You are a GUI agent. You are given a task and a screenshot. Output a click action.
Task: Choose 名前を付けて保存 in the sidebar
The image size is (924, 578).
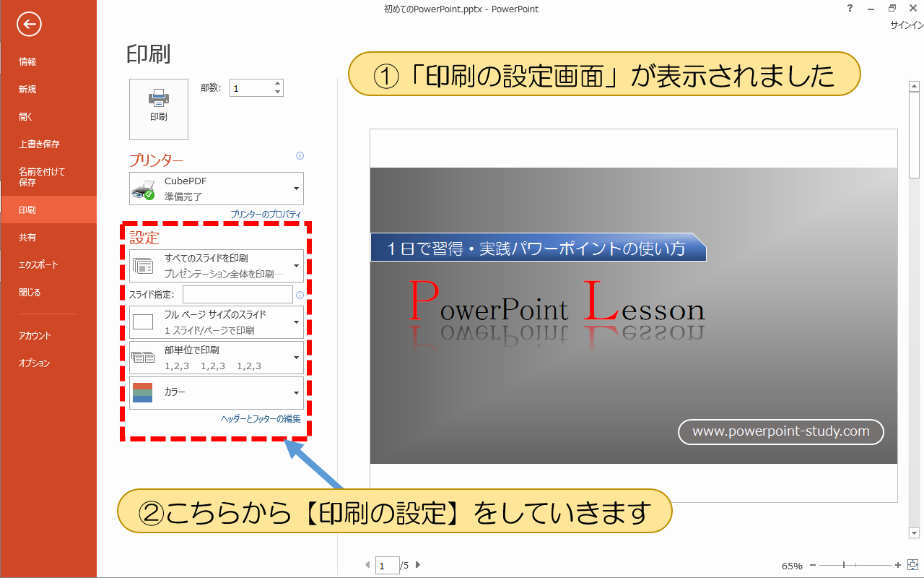[48, 177]
